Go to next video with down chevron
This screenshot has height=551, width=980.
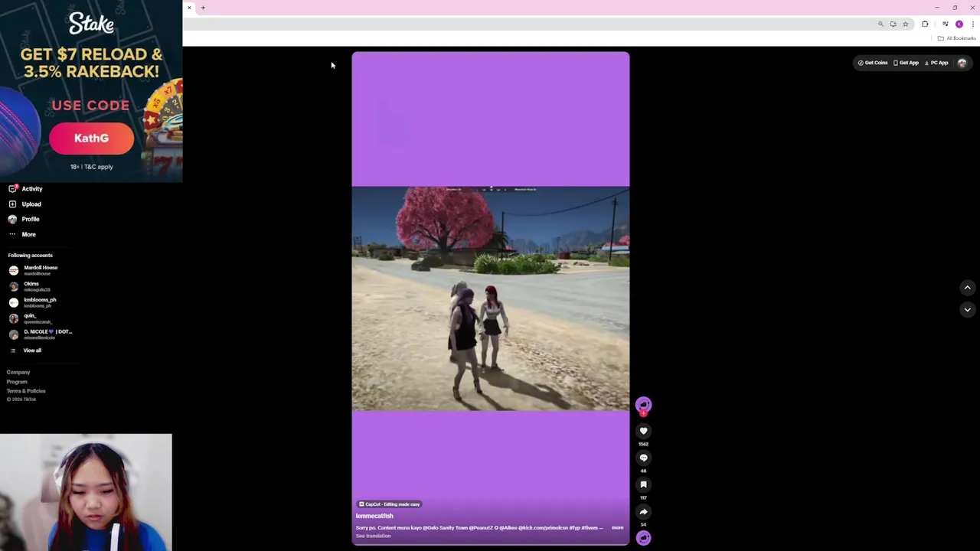[x=968, y=309]
